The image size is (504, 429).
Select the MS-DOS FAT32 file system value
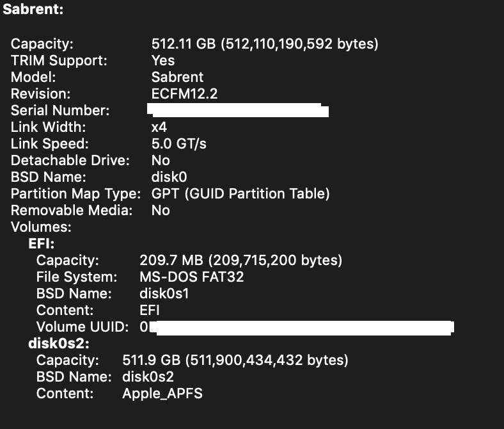(191, 277)
